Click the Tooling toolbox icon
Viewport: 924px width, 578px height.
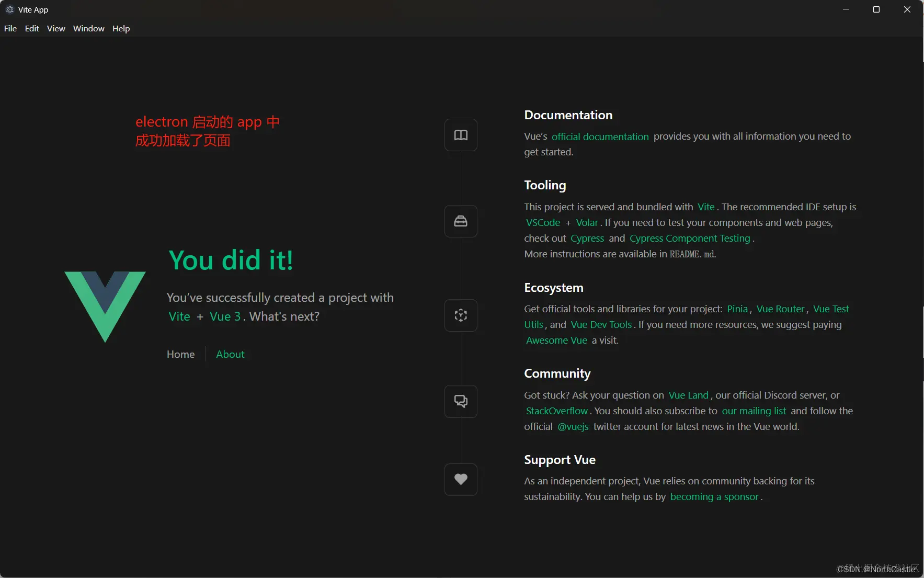tap(461, 221)
